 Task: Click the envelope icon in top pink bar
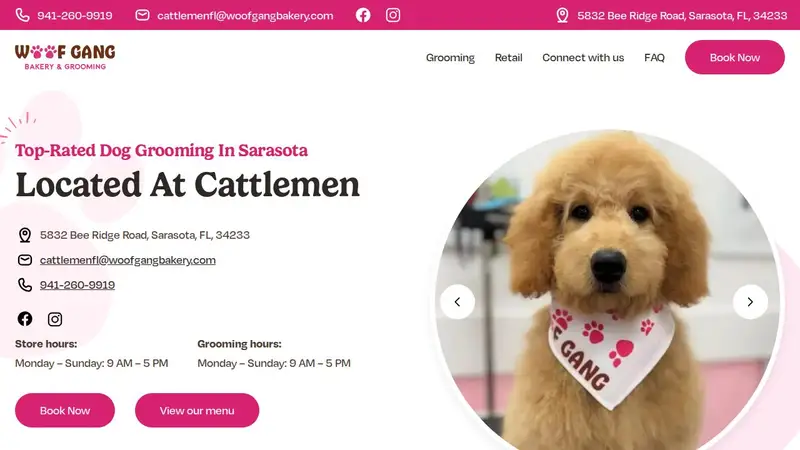pyautogui.click(x=142, y=15)
